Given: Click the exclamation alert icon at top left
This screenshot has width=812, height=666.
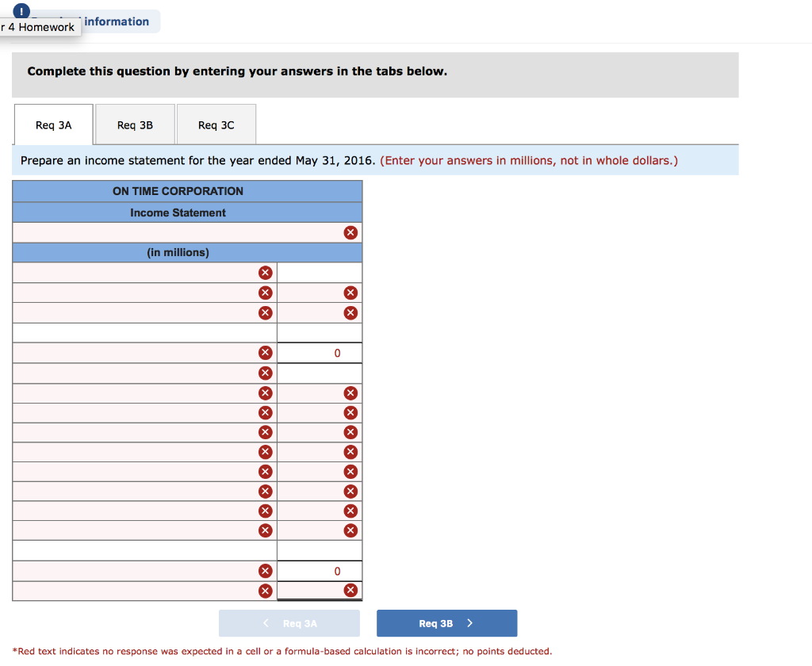Looking at the screenshot, I should pyautogui.click(x=20, y=11).
